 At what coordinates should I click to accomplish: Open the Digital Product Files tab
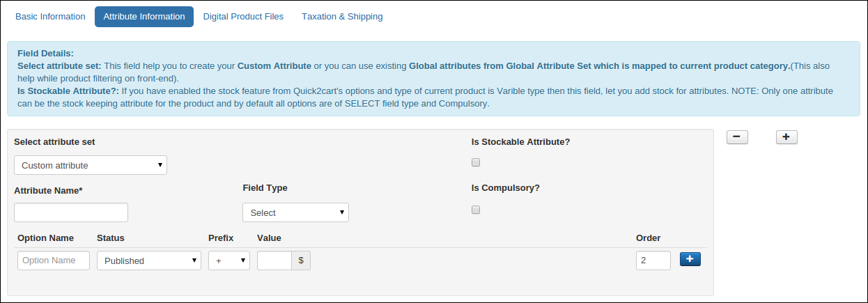click(243, 16)
